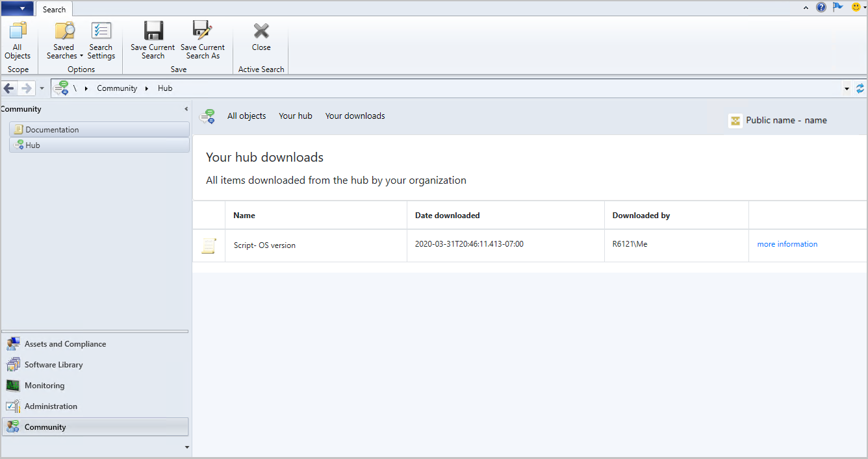This screenshot has height=459, width=868.
Task: Switch to the Your hub tab
Action: click(295, 116)
